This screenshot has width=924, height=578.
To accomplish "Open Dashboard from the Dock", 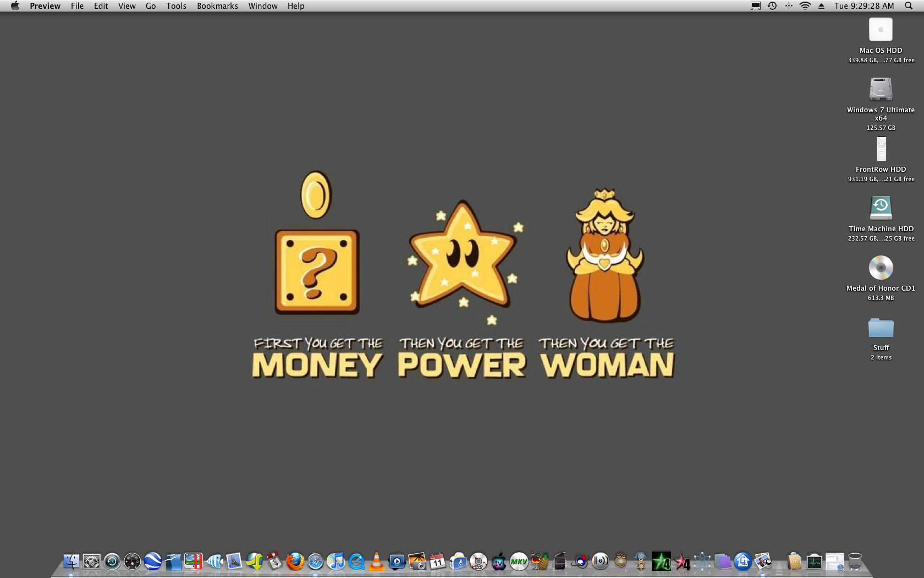I will (132, 561).
